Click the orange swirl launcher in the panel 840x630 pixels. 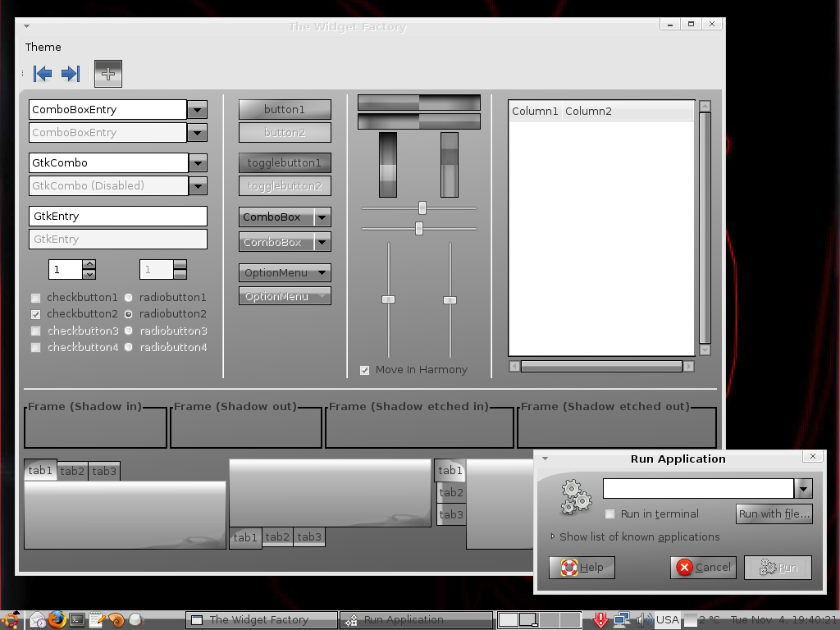[116, 620]
